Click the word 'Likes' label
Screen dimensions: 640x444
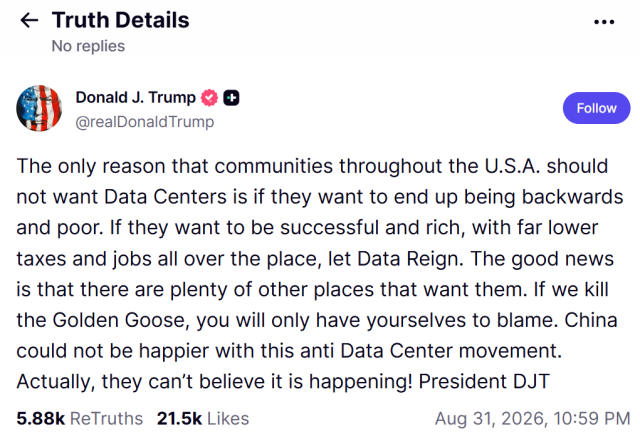pyautogui.click(x=228, y=419)
